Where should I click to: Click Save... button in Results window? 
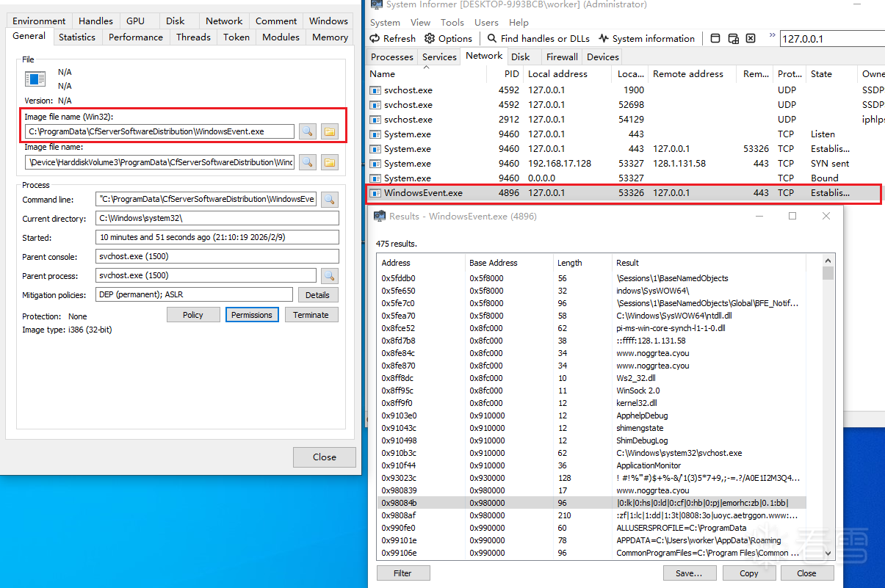click(689, 573)
